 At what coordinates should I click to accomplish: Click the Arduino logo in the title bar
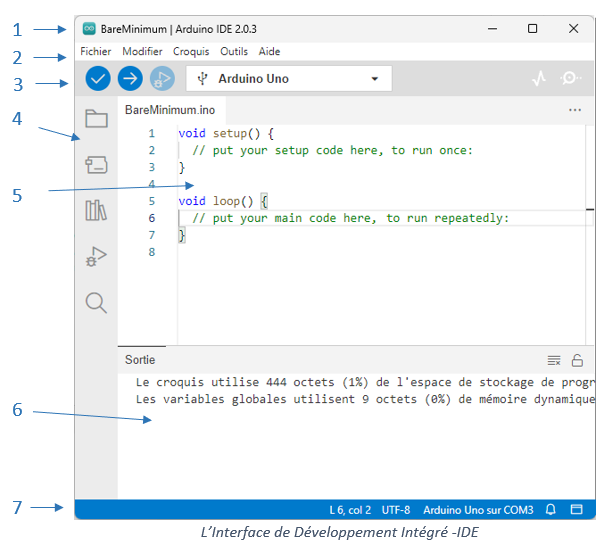click(89, 29)
